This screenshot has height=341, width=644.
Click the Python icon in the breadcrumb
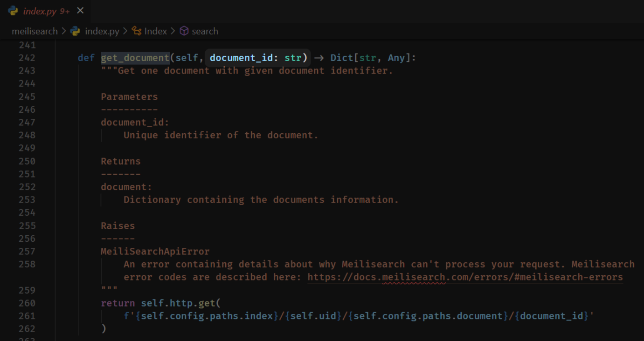pyautogui.click(x=75, y=31)
